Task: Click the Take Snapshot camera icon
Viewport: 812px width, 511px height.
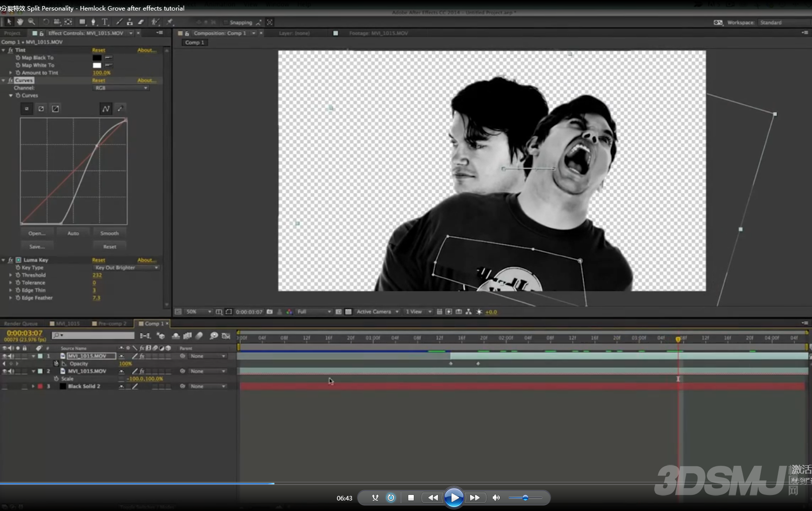Action: pyautogui.click(x=269, y=312)
